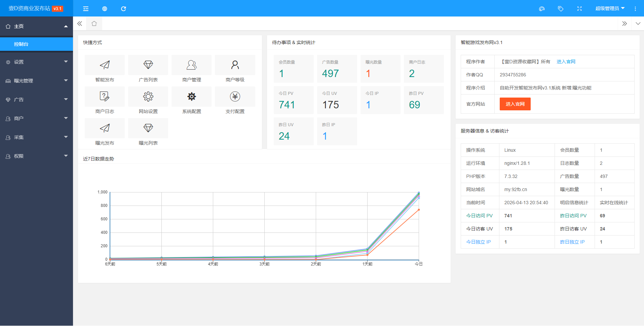Click the sidebar collapse icon in header

pos(86,9)
